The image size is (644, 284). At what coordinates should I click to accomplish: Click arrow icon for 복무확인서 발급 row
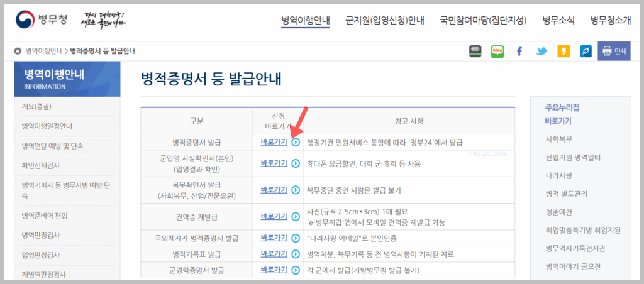296,190
